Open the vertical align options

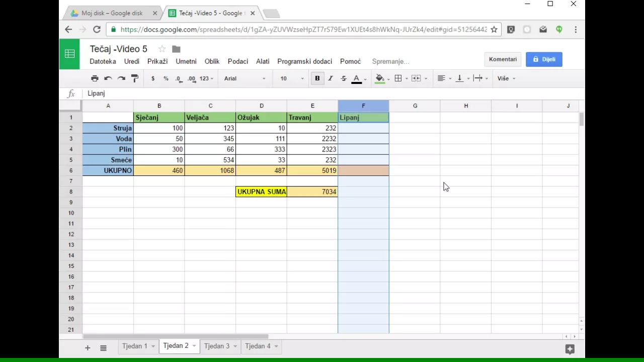[459, 78]
